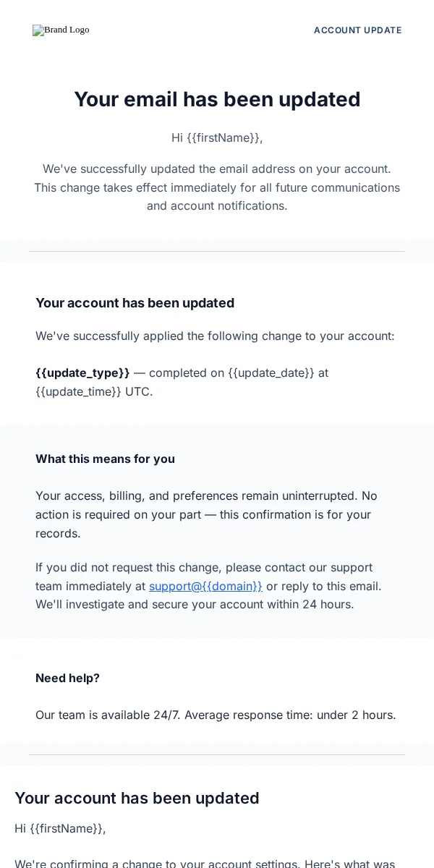Screen dimensions: 434x868
Task: Click the {{update_date}} placeholder text
Action: point(271,373)
